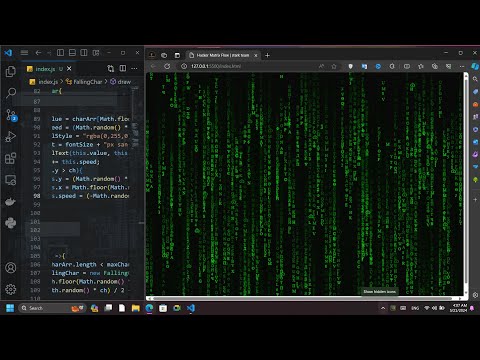Open VS Code Accounts menu
Viewport: 480px width, 360px height.
coord(11,268)
